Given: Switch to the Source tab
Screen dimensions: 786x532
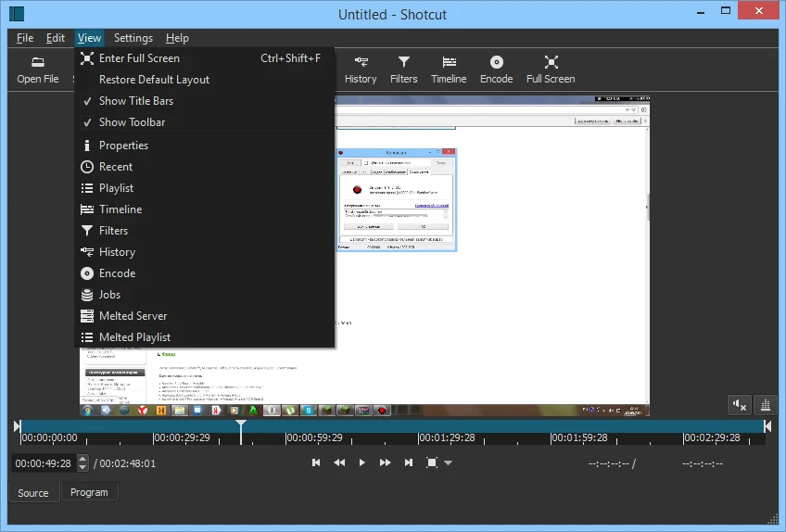Looking at the screenshot, I should [x=33, y=492].
